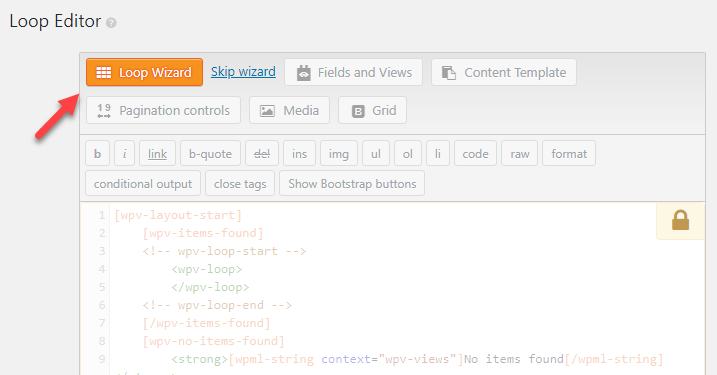The width and height of the screenshot is (717, 375).
Task: Insert a ul list tag
Action: 376,154
